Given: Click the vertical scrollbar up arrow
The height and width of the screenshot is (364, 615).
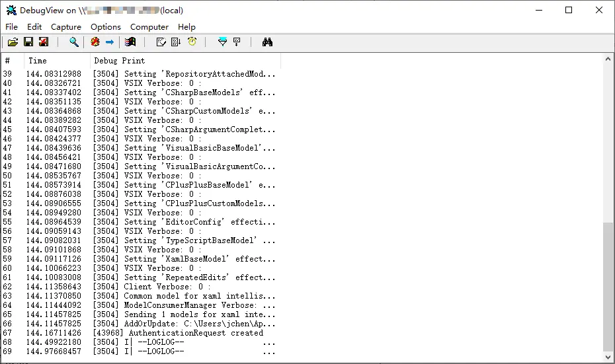Looking at the screenshot, I should click(x=608, y=59).
